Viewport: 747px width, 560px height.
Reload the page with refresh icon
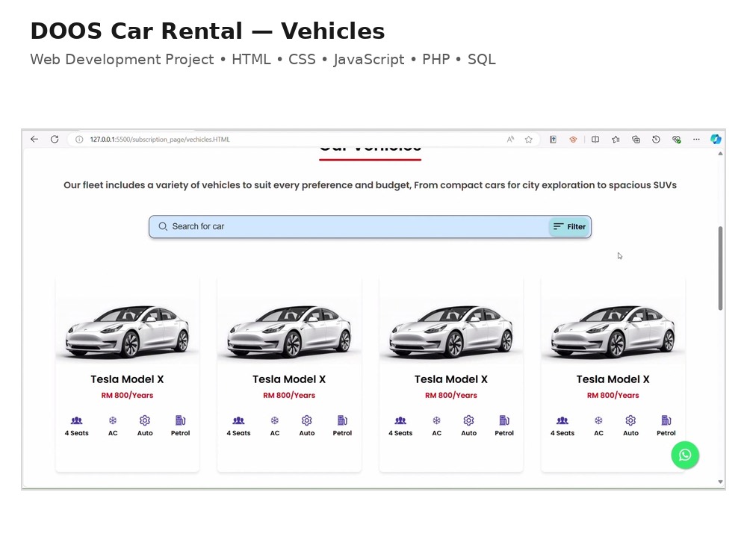pyautogui.click(x=55, y=139)
